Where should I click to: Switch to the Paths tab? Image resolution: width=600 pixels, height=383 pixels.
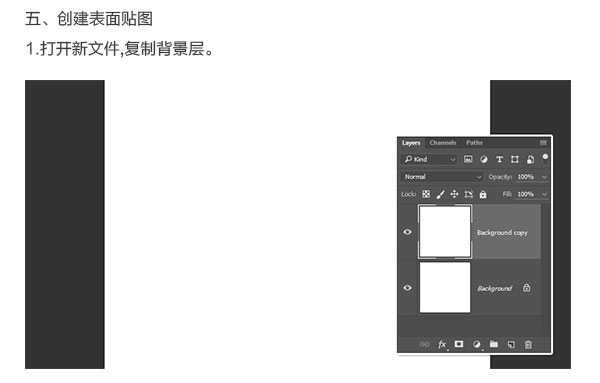[x=474, y=143]
